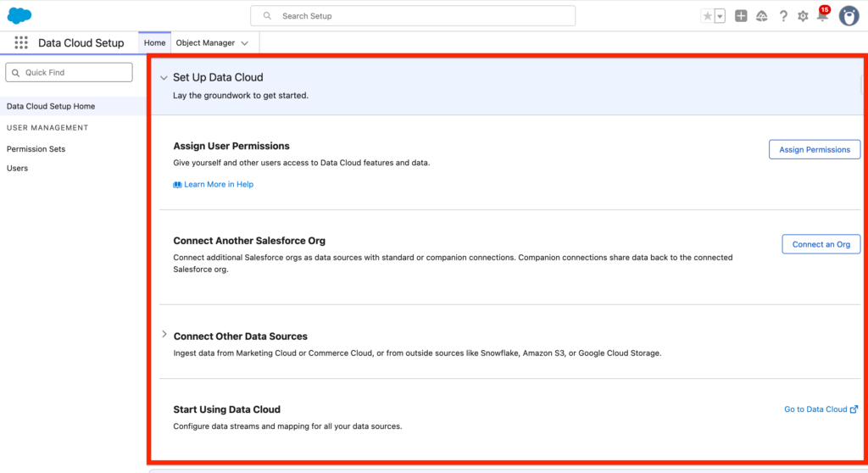Switch to the Home tab
The width and height of the screenshot is (868, 473).
154,43
